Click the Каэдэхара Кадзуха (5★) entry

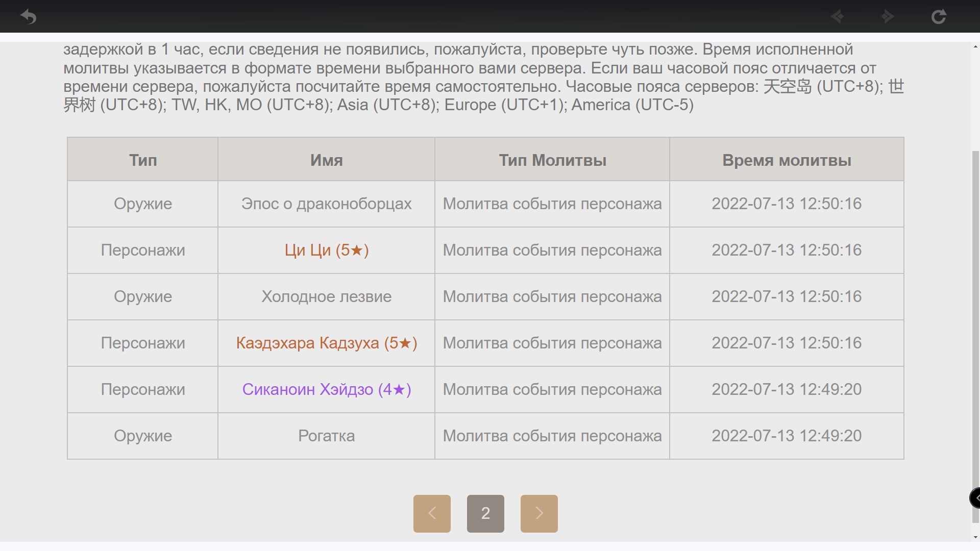[x=327, y=343]
